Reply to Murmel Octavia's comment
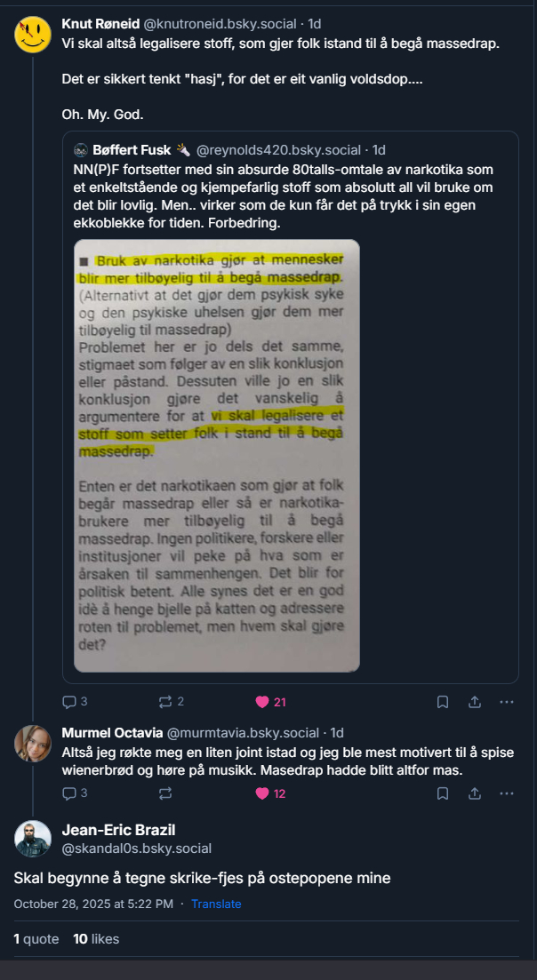537x980 pixels. (69, 793)
